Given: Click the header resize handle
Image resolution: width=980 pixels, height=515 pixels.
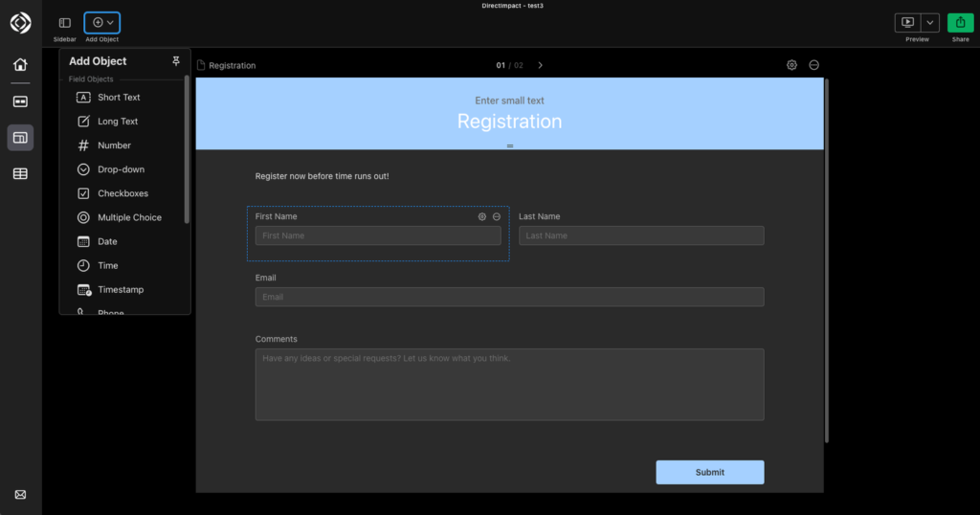Looking at the screenshot, I should coord(510,146).
